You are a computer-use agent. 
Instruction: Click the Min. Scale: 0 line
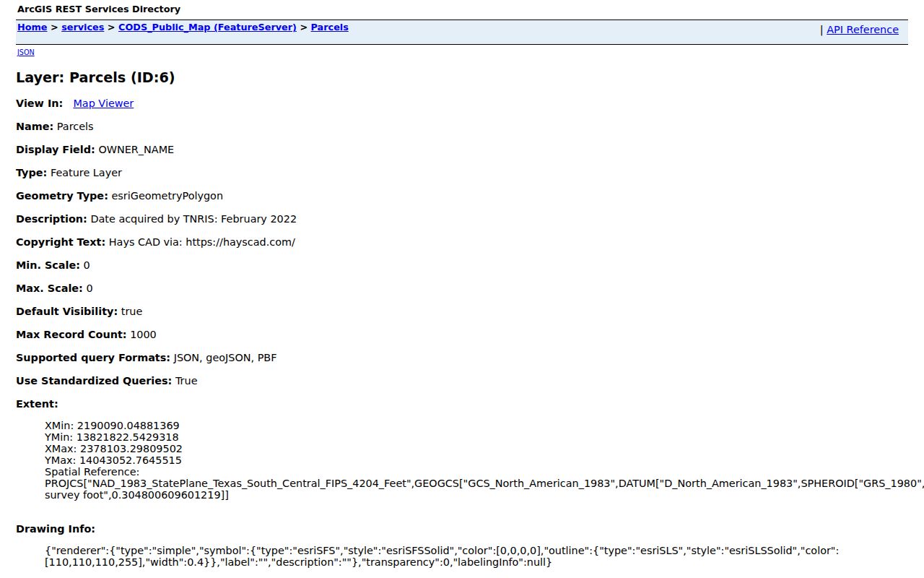click(x=53, y=265)
